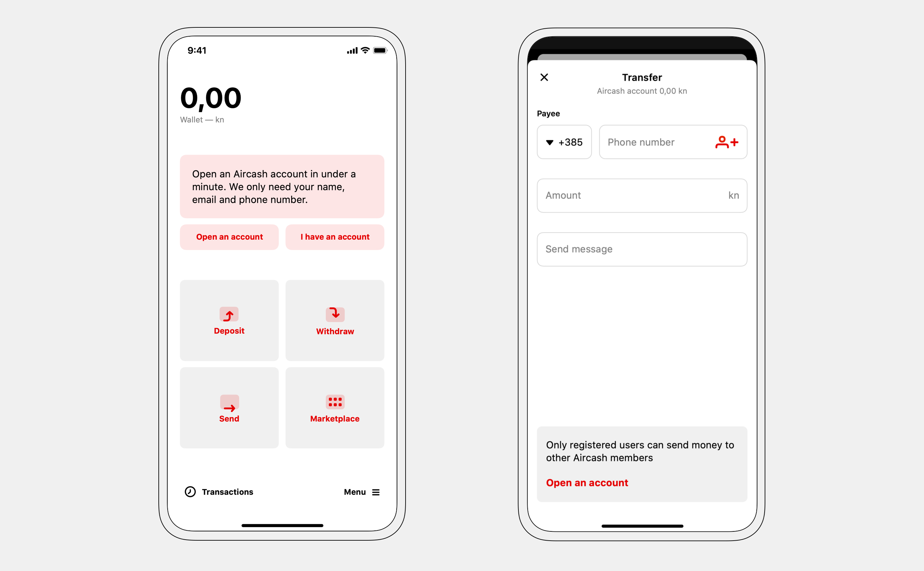Select the Amount input field

tap(642, 194)
